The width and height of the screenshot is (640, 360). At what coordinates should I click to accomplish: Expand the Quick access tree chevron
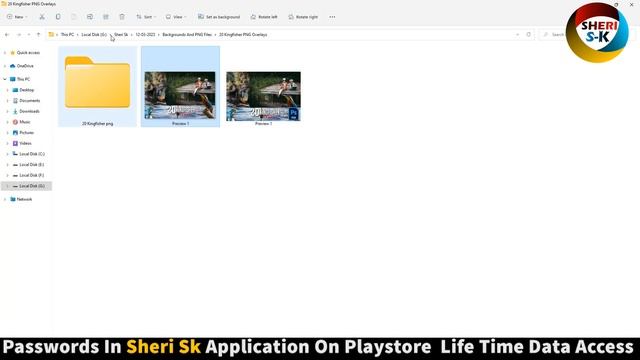tap(5, 53)
